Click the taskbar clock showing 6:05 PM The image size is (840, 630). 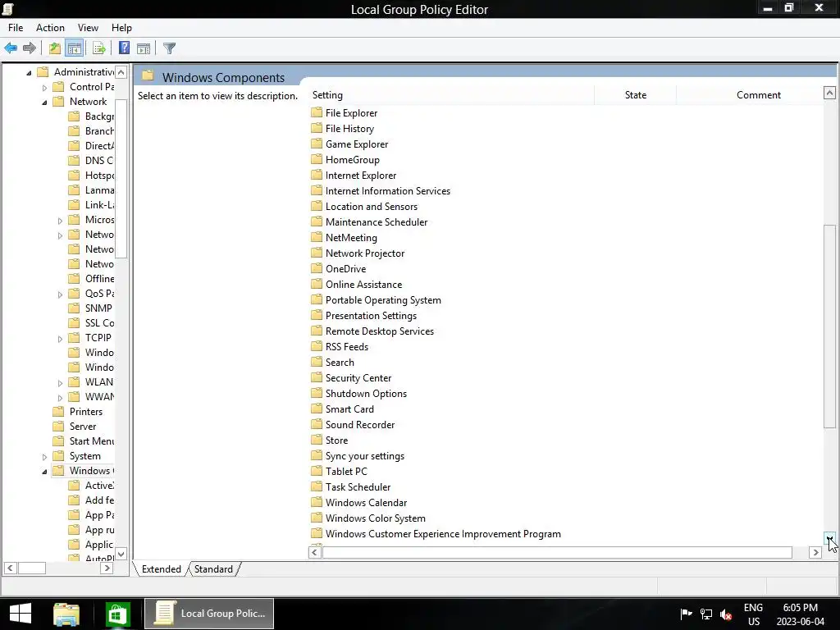801,614
